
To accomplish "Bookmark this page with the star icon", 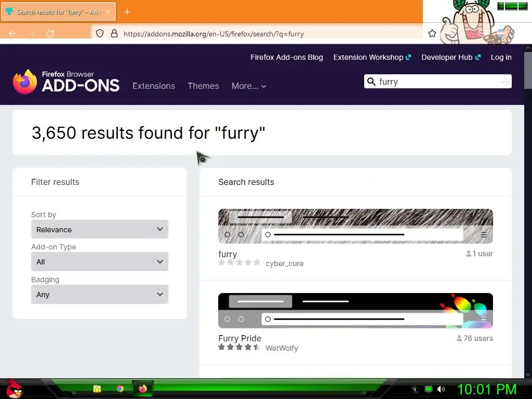I will point(432,33).
